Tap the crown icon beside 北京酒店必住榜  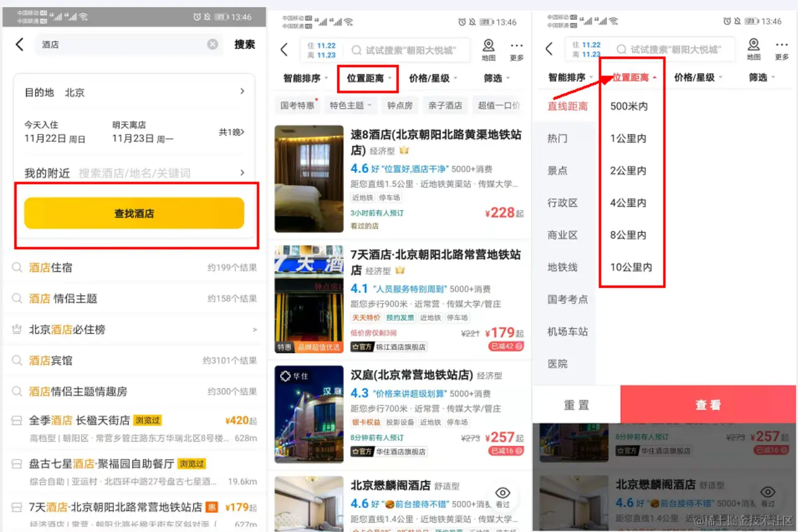click(17, 329)
